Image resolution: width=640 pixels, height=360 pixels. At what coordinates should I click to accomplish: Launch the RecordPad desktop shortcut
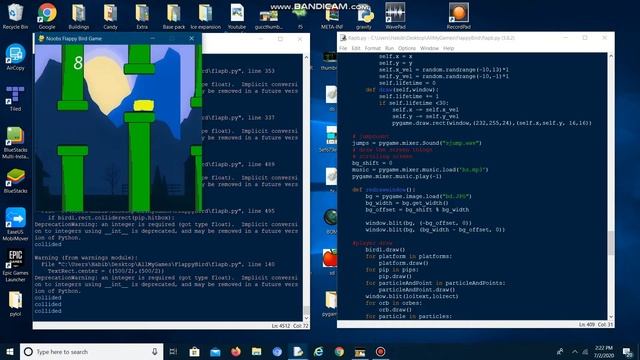click(x=458, y=16)
